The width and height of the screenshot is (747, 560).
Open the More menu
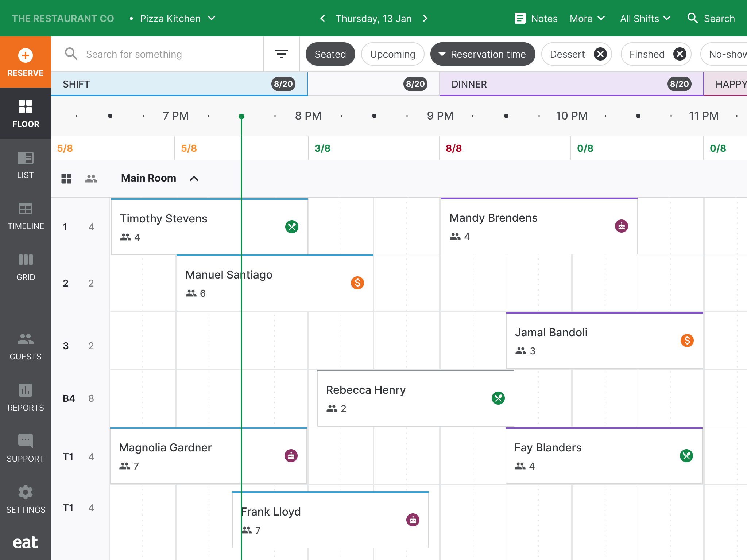(587, 18)
